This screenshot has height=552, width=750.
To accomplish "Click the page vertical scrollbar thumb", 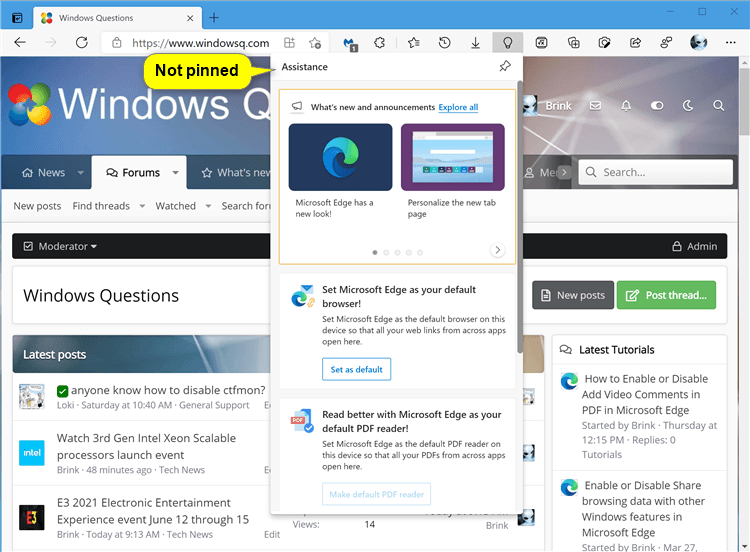I will [x=744, y=101].
